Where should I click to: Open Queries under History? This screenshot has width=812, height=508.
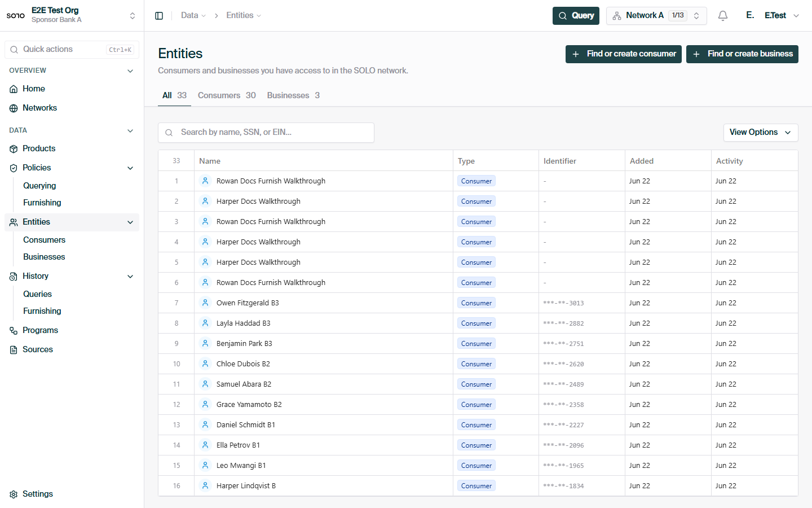(37, 294)
